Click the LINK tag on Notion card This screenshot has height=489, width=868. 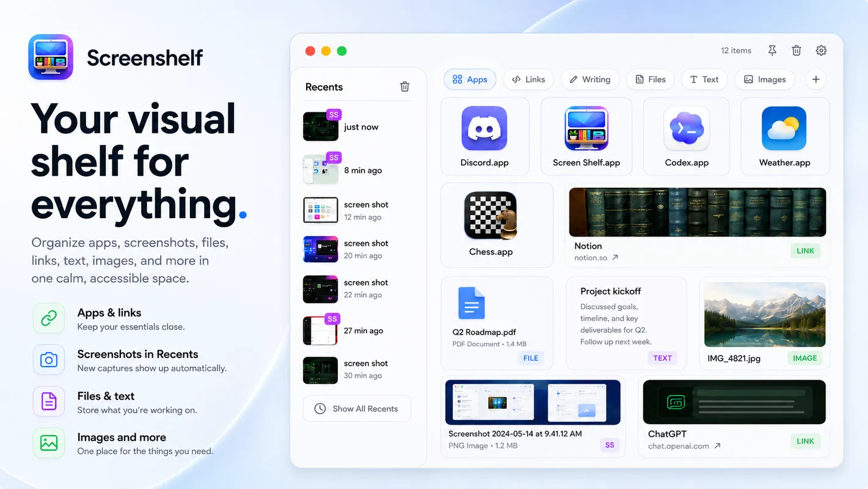coord(805,251)
